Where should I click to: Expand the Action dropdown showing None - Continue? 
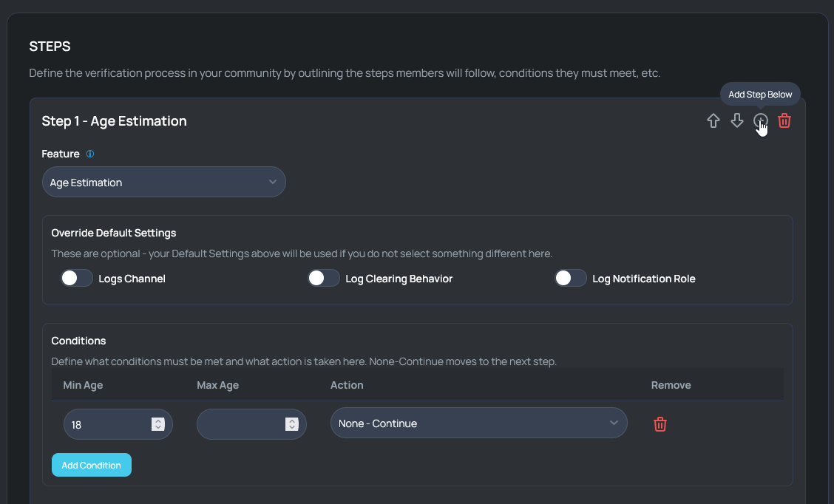coord(478,423)
